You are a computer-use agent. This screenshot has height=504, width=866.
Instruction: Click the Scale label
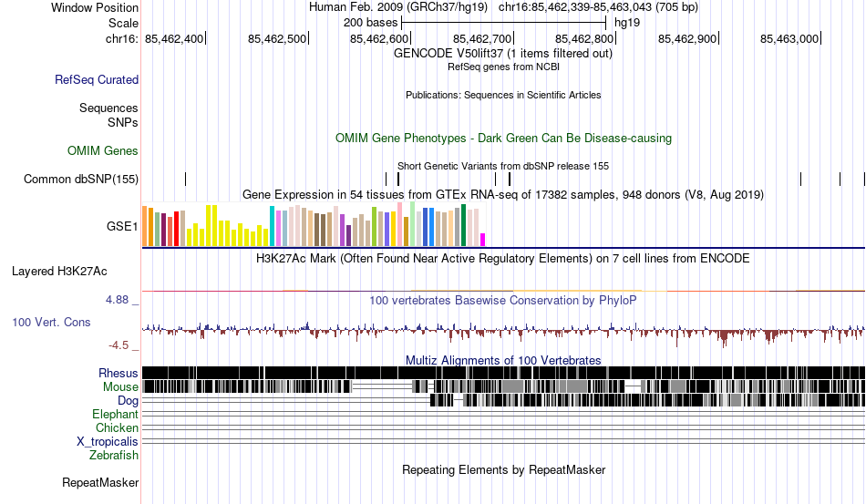[123, 23]
